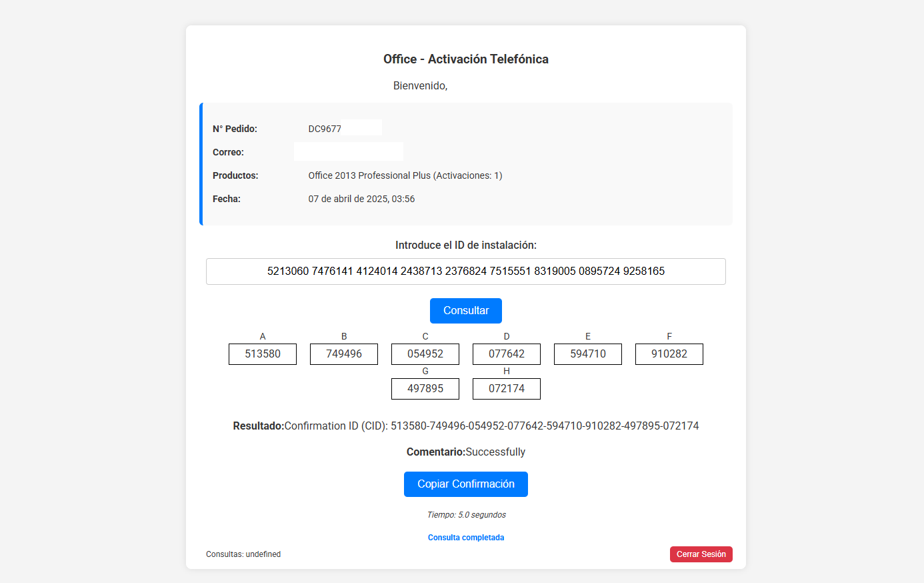
Task: Click the 'Consulta completada' status text
Action: click(465, 538)
